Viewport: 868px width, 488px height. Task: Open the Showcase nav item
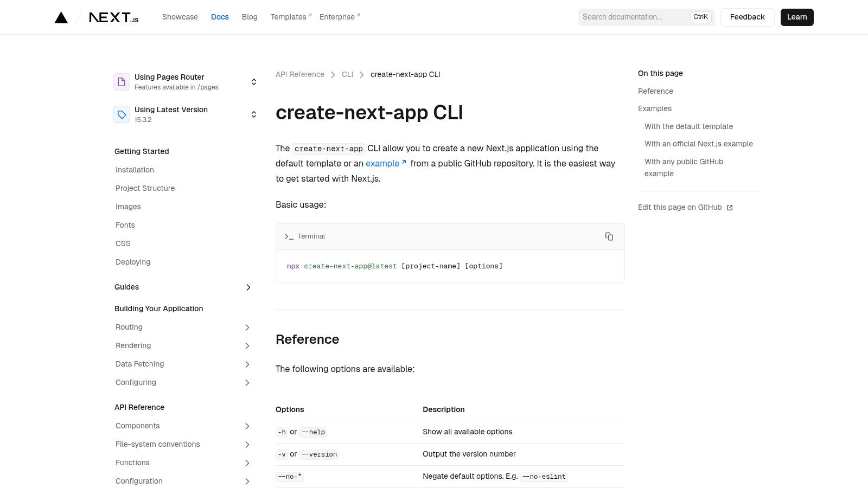180,17
